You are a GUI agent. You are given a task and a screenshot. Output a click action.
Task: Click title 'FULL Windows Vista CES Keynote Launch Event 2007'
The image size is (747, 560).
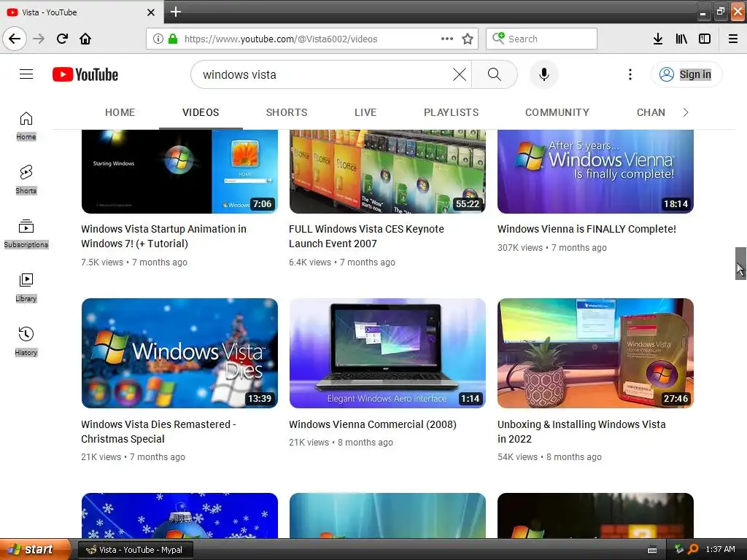[x=366, y=236]
